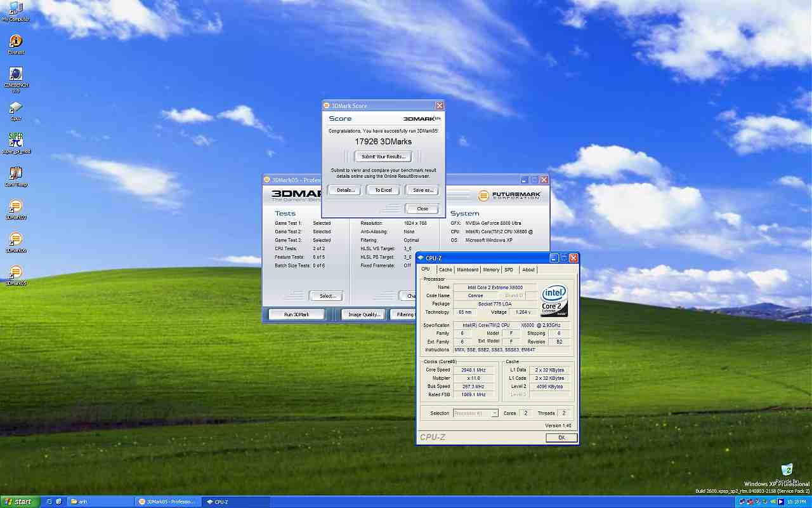
Task: Click the Code Name field showing Conroe
Action: point(476,296)
